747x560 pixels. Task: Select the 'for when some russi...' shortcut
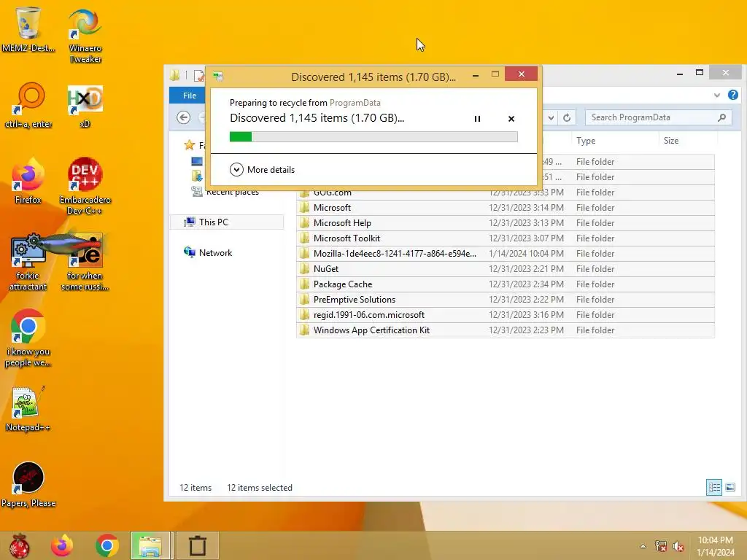[85, 262]
